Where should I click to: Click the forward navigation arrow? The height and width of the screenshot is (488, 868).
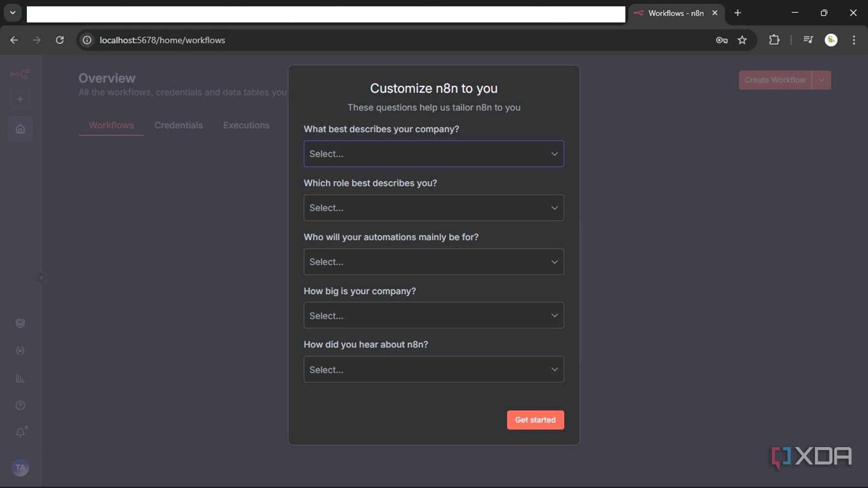(x=37, y=40)
